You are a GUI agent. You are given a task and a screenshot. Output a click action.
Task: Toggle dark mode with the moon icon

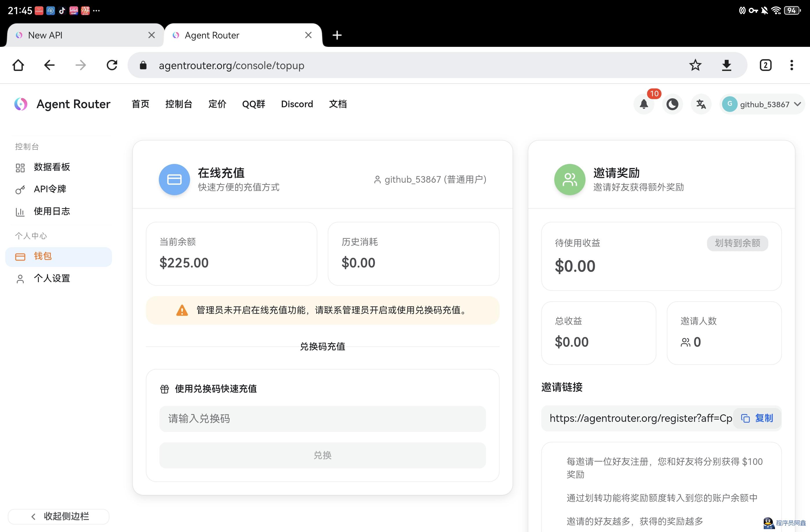tap(673, 104)
